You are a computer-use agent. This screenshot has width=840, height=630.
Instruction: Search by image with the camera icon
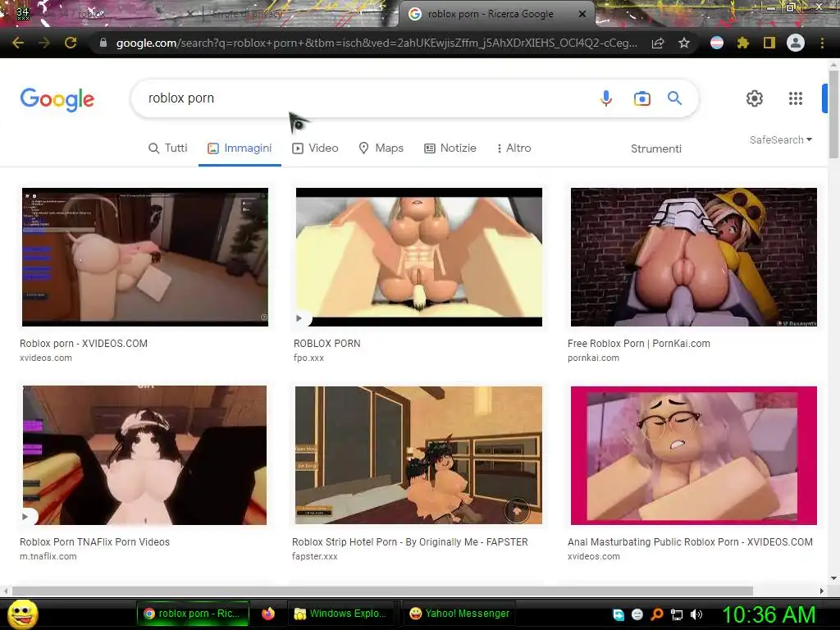[x=641, y=98]
